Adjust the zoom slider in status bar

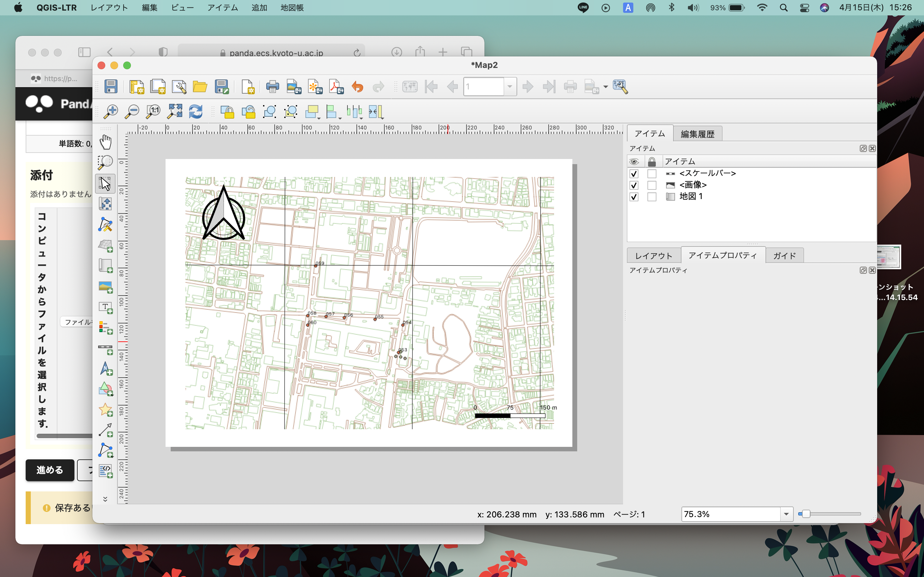806,514
